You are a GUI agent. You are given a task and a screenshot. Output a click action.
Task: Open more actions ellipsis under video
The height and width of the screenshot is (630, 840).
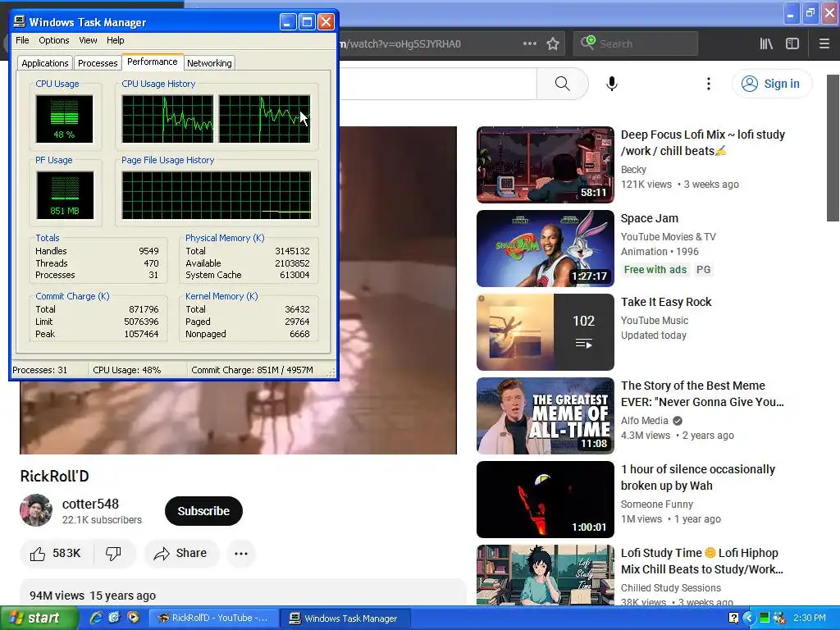click(x=241, y=554)
